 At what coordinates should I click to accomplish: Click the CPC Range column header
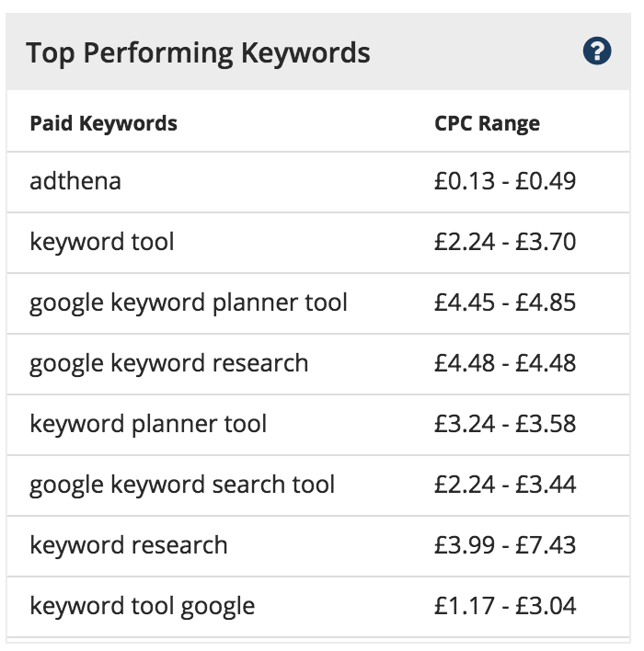point(487,123)
